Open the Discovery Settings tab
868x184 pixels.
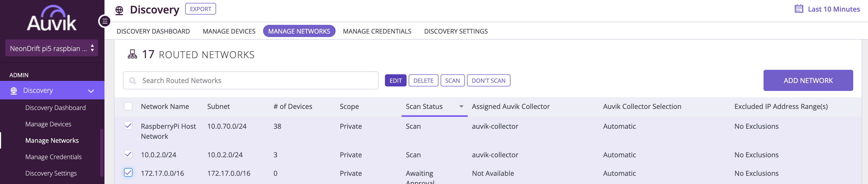click(x=456, y=31)
